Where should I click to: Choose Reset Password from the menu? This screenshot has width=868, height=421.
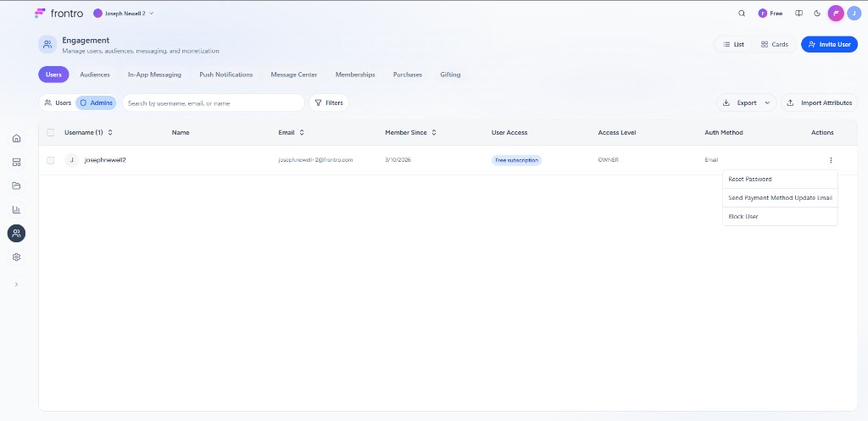tap(780, 180)
